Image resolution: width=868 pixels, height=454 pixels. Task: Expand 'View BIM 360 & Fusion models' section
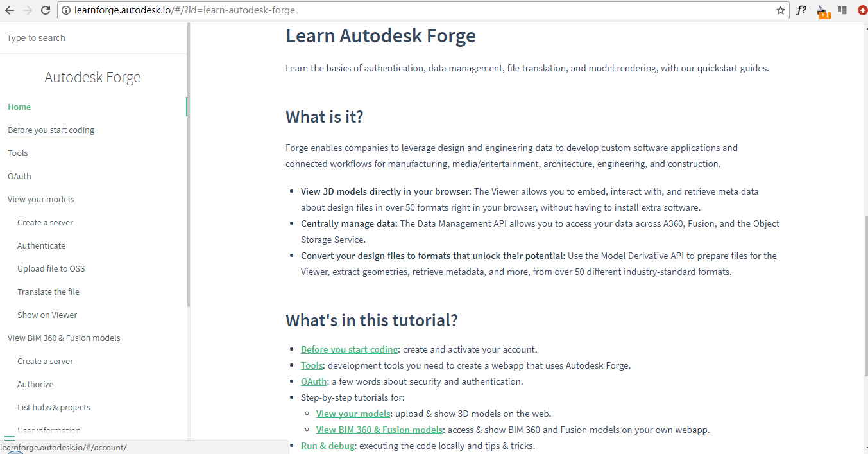click(64, 338)
